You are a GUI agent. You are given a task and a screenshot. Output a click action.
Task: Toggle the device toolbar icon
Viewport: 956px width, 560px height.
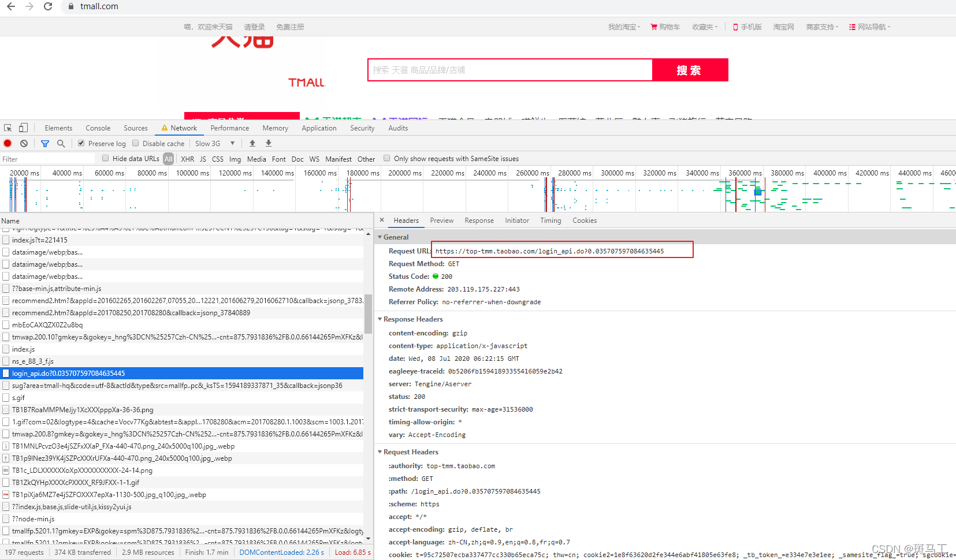[23, 128]
